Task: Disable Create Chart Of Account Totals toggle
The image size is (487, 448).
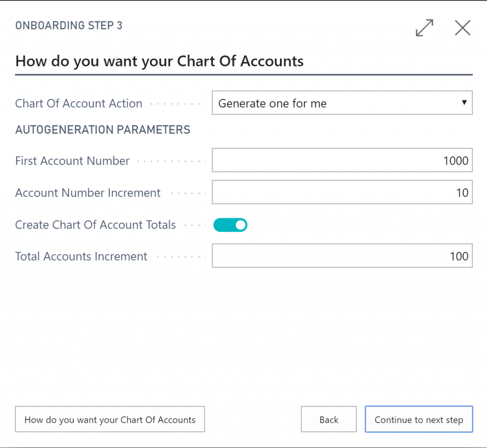Action: [230, 225]
